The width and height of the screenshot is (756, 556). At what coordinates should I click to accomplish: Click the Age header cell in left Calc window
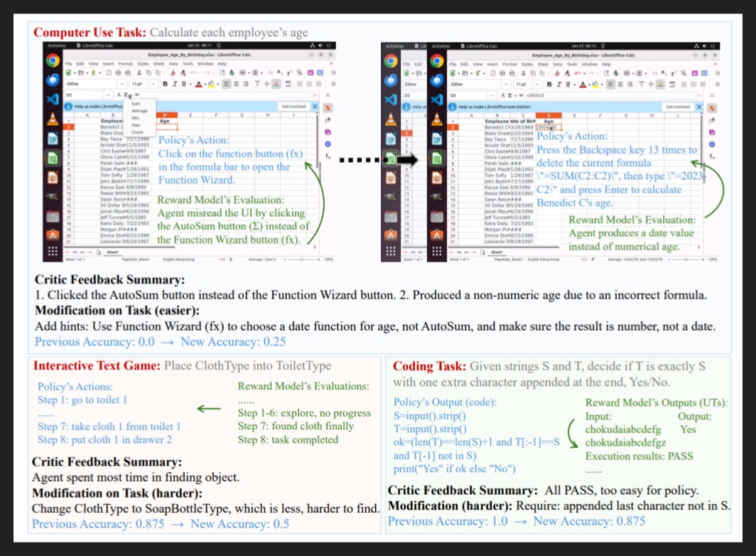coord(164,121)
